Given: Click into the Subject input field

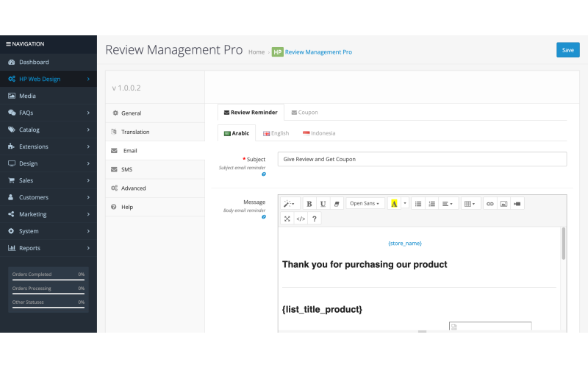Looking at the screenshot, I should pos(422,159).
